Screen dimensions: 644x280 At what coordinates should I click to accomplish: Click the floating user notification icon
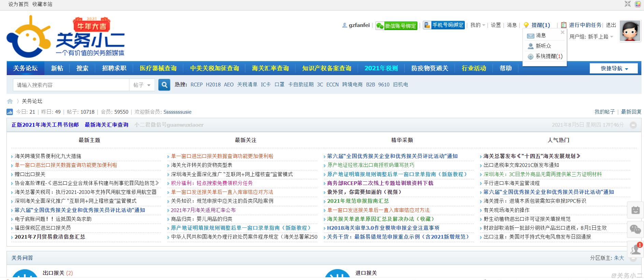click(635, 249)
